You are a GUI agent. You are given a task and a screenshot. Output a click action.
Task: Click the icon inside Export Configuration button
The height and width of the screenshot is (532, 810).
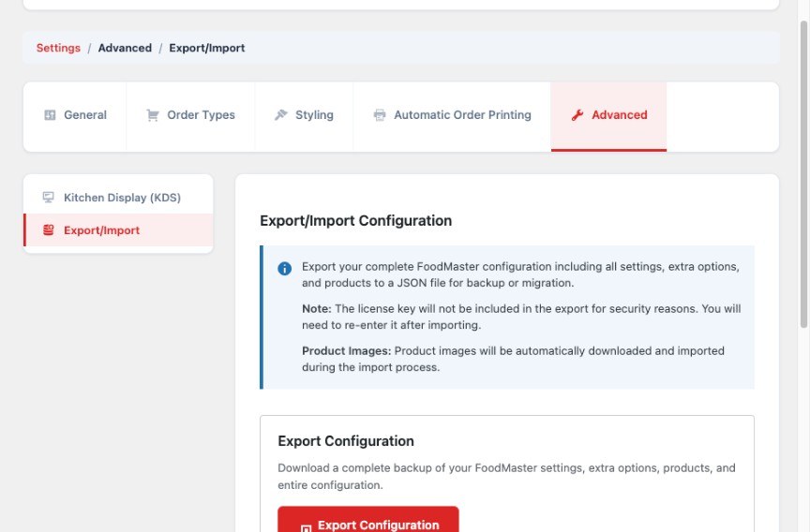[307, 527]
